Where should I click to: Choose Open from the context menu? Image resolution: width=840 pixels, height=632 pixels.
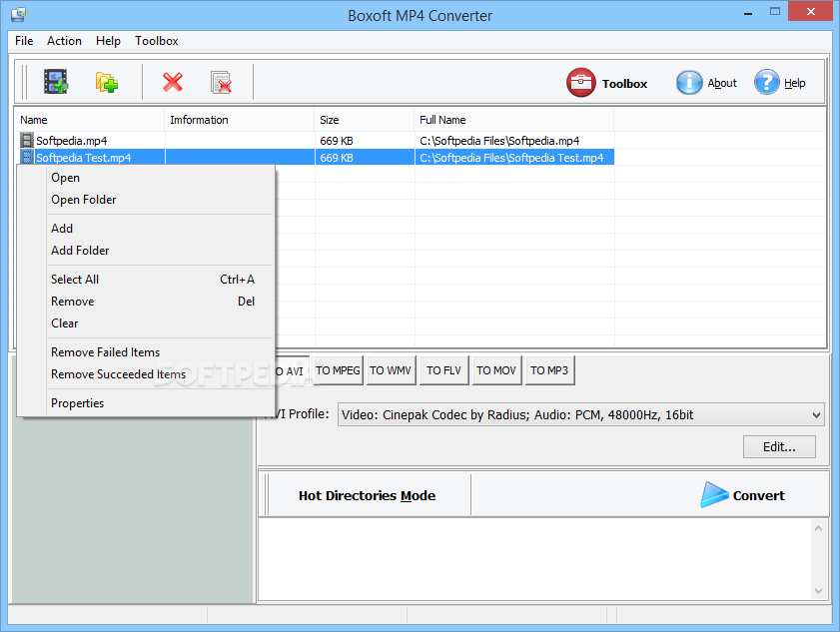(146, 178)
